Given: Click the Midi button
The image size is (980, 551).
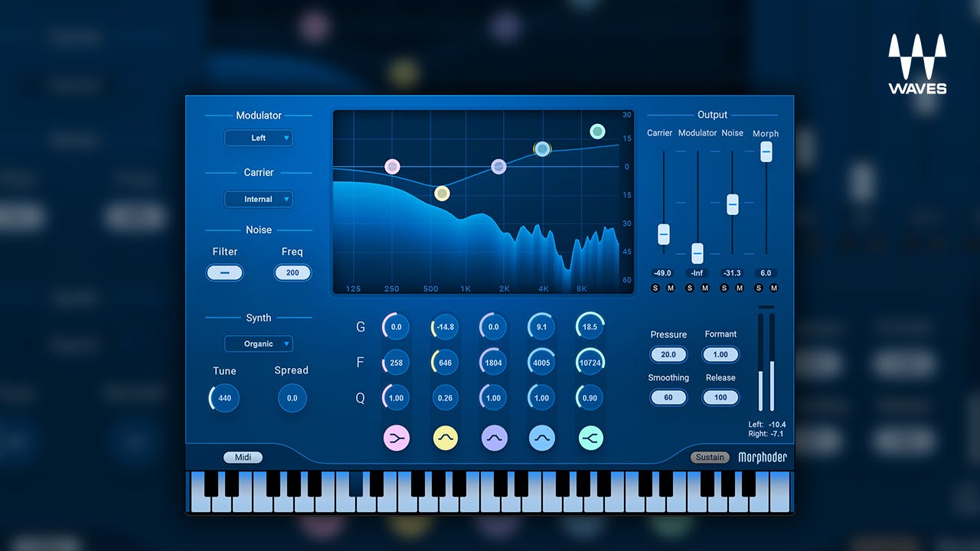Looking at the screenshot, I should [243, 457].
